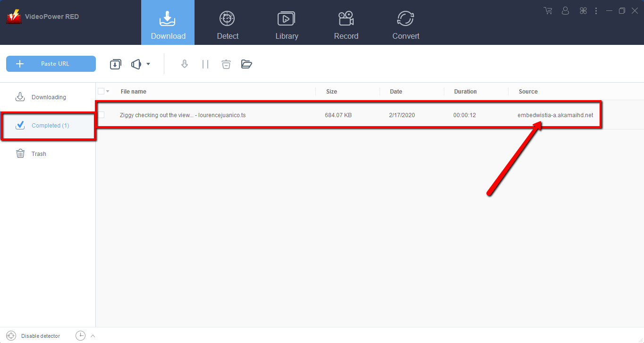Click the delete task bin icon
Screen dimensions: 644x343
coord(226,64)
